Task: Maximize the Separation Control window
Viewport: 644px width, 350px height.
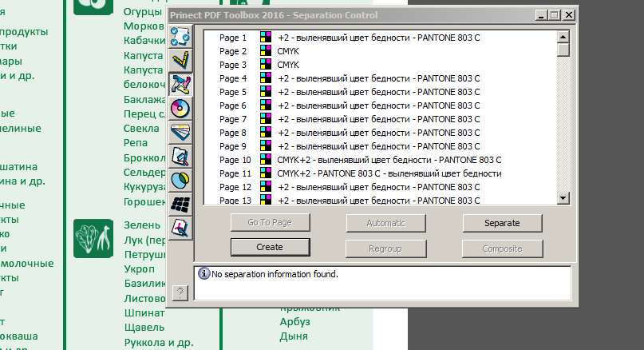Action: [555, 15]
